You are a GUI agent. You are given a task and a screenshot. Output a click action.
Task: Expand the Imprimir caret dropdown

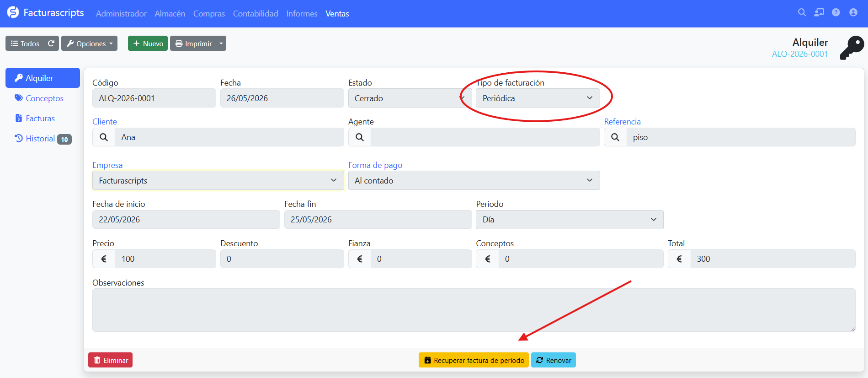pos(221,43)
